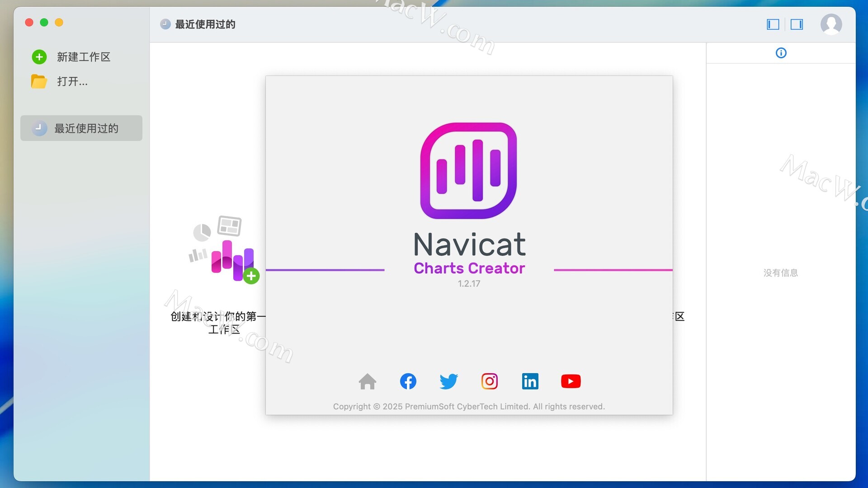The height and width of the screenshot is (488, 868).
Task: Click the green New Workspace plus icon
Action: [39, 57]
